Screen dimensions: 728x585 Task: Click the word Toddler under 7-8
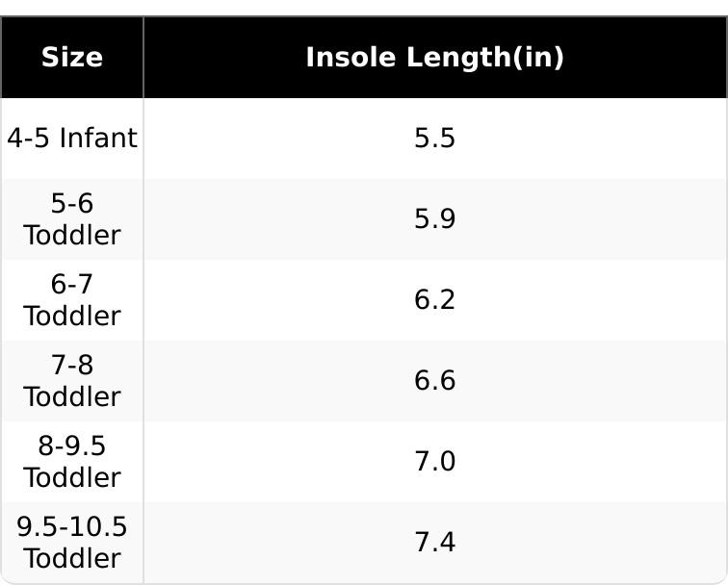[72, 397]
